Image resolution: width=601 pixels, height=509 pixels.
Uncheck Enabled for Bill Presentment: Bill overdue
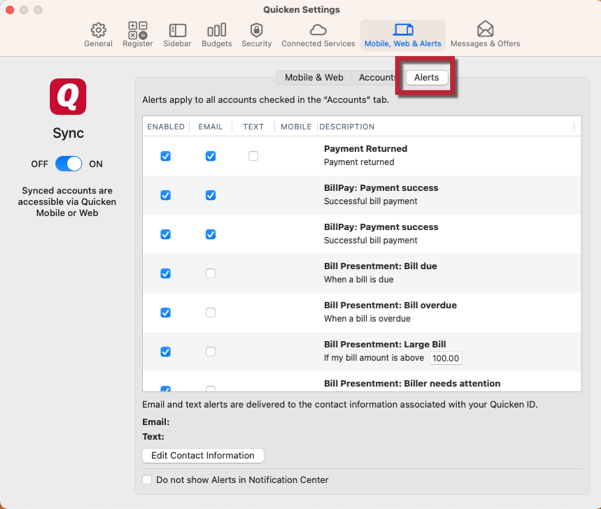(x=166, y=312)
